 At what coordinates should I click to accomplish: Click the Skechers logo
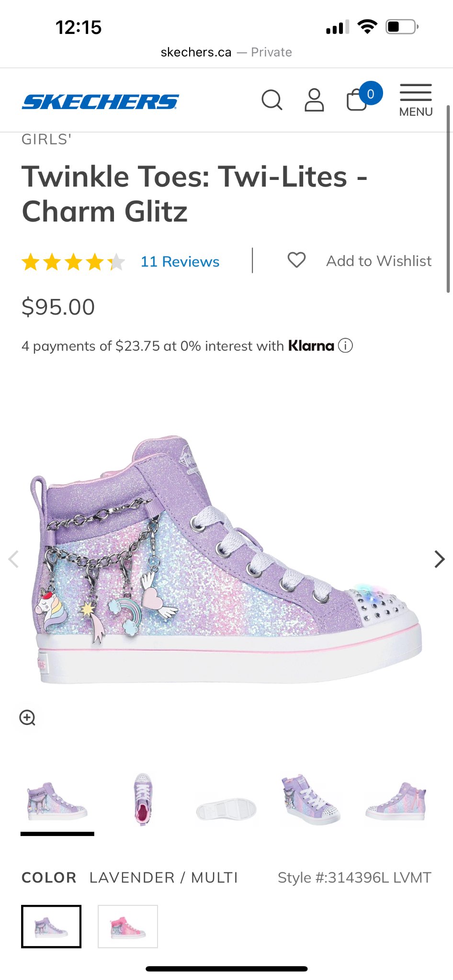100,102
